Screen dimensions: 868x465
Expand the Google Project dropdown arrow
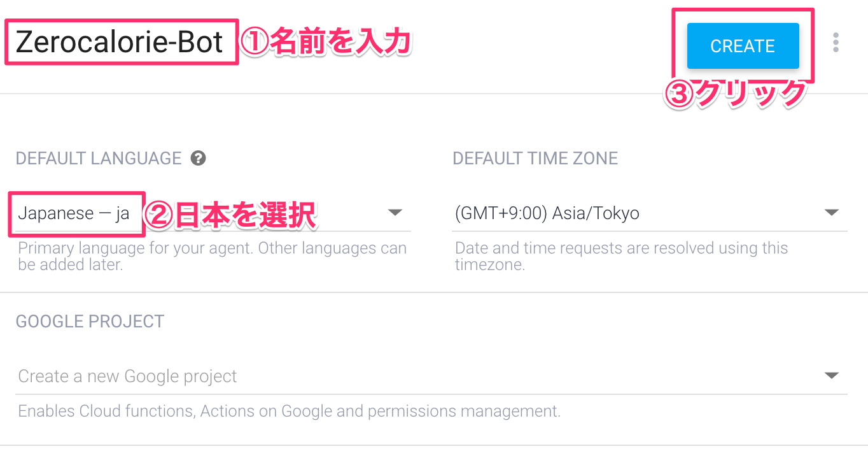point(831,376)
